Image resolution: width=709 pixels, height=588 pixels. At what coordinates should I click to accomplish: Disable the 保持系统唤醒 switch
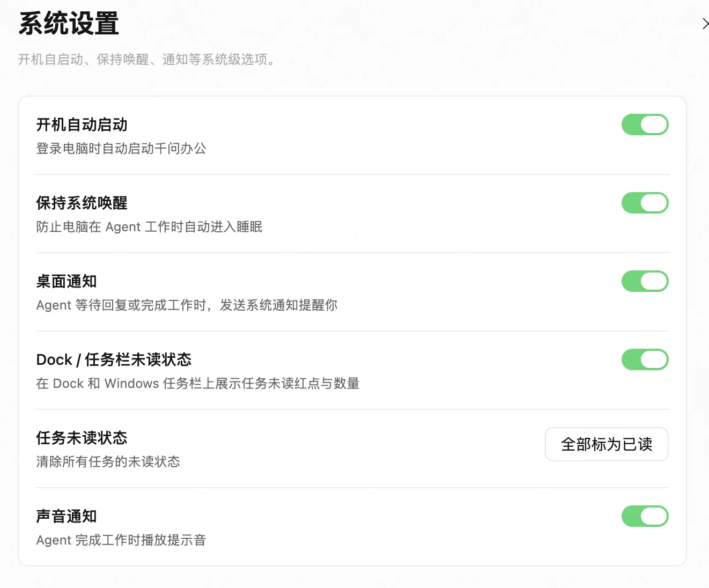point(645,203)
